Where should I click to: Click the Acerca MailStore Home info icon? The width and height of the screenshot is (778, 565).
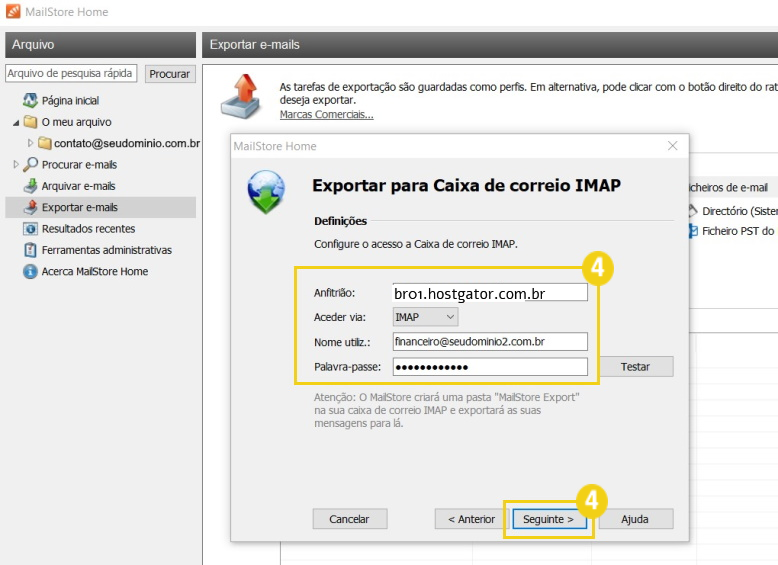coord(30,271)
